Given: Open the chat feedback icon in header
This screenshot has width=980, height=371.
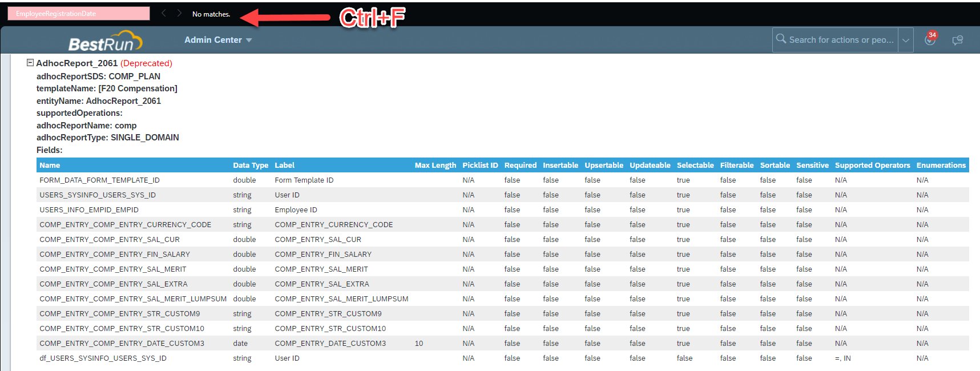Looking at the screenshot, I should (x=958, y=40).
